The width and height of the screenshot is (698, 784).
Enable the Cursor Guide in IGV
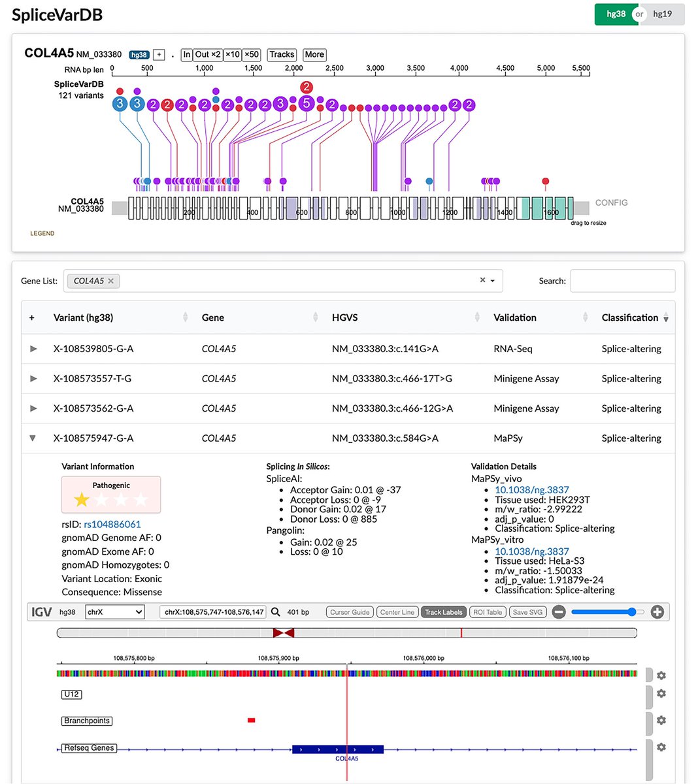349,612
